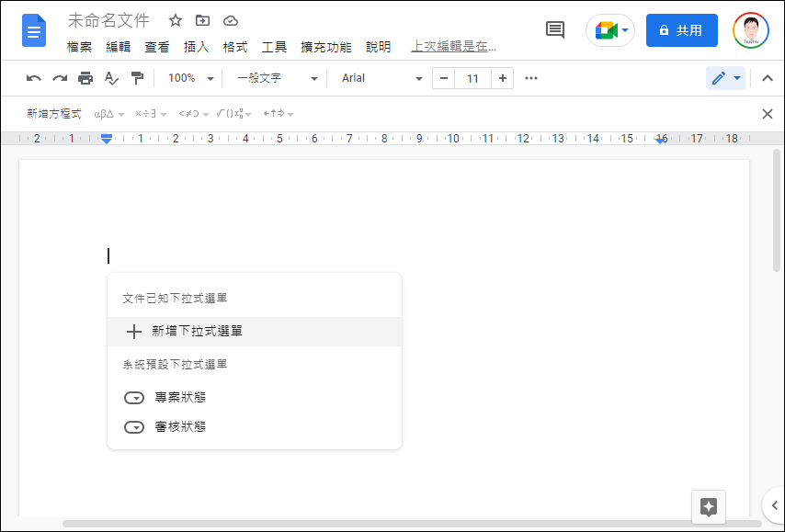The width and height of the screenshot is (785, 532).
Task: Open the account avatar menu
Action: pos(751,30)
